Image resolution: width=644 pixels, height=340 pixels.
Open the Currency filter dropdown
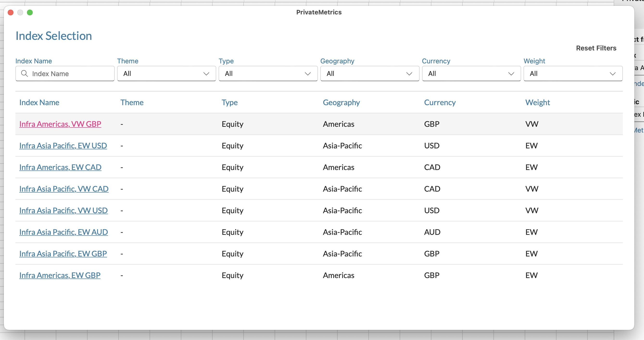(x=471, y=74)
